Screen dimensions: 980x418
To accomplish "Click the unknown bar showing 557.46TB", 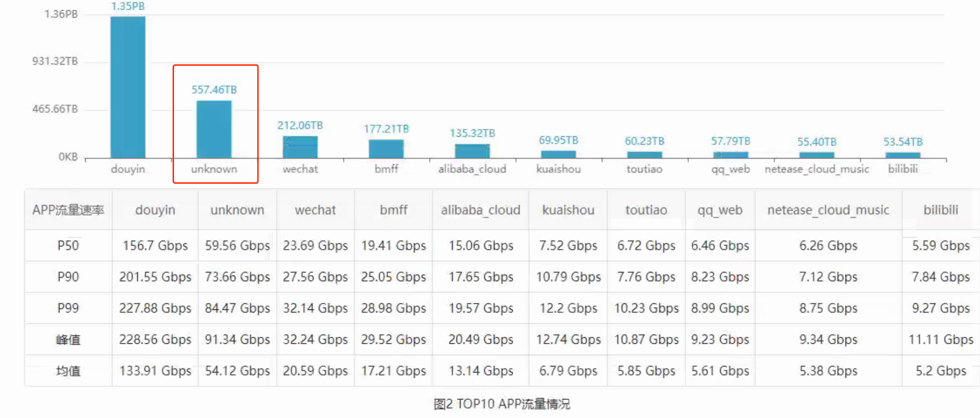I will pos(214,129).
